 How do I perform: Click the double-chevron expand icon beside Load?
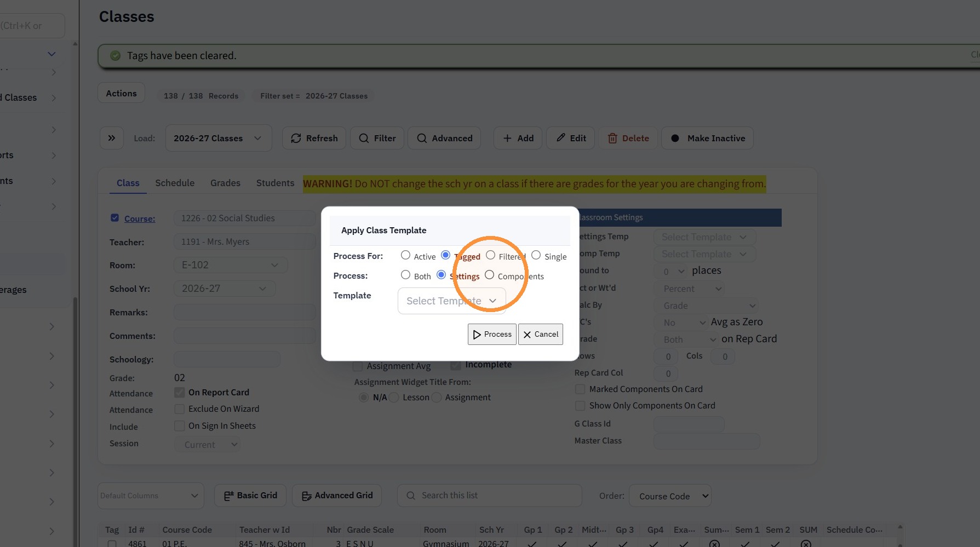(x=112, y=138)
